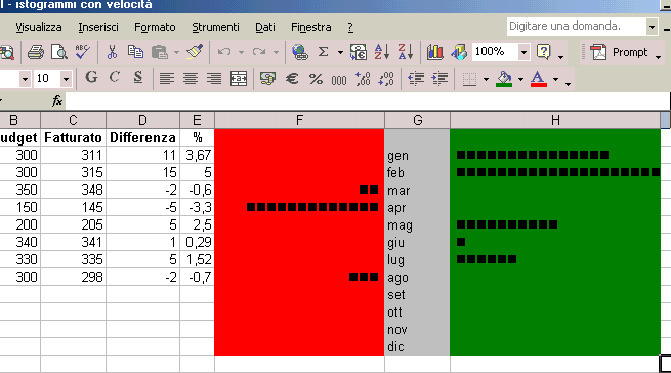Viewport: 671px width, 373px height.
Task: Apply currency format
Action: 268,79
